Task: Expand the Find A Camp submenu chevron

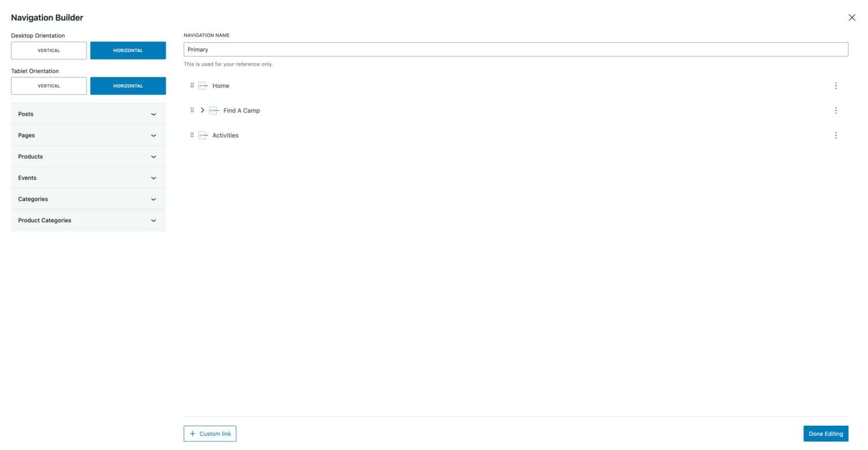Action: coord(202,110)
